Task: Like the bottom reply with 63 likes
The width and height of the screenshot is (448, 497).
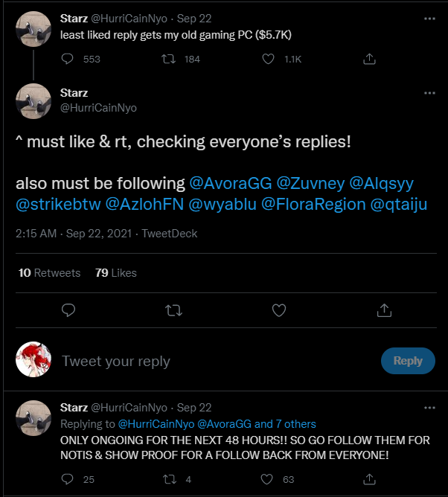Action: [269, 480]
